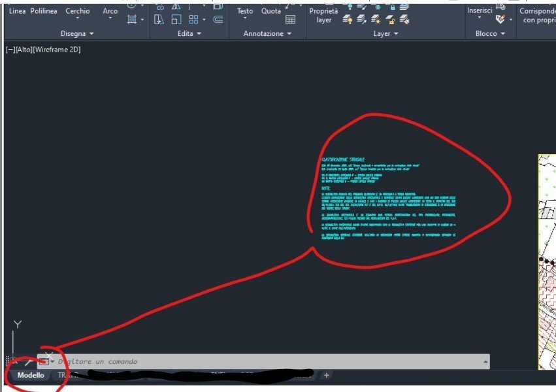Click the Array tool grid icon
Image resolution: width=556 pixels, height=392 pixels.
tap(193, 19)
